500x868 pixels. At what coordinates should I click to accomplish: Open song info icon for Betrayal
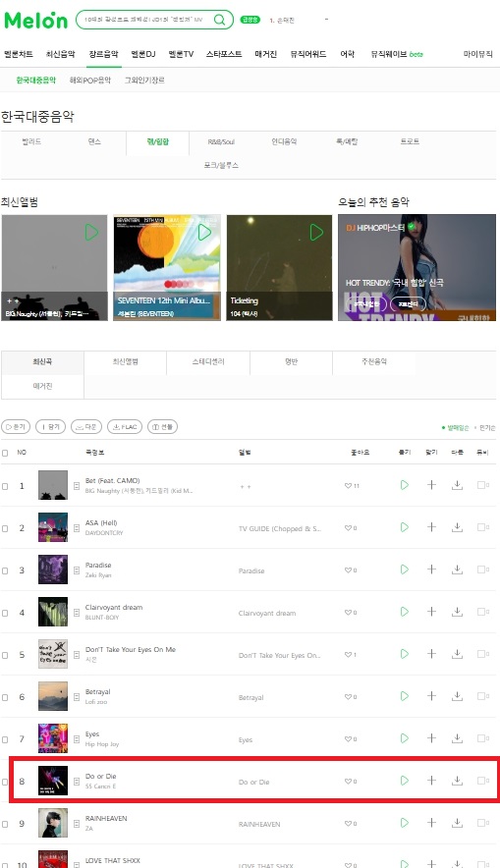coord(77,697)
